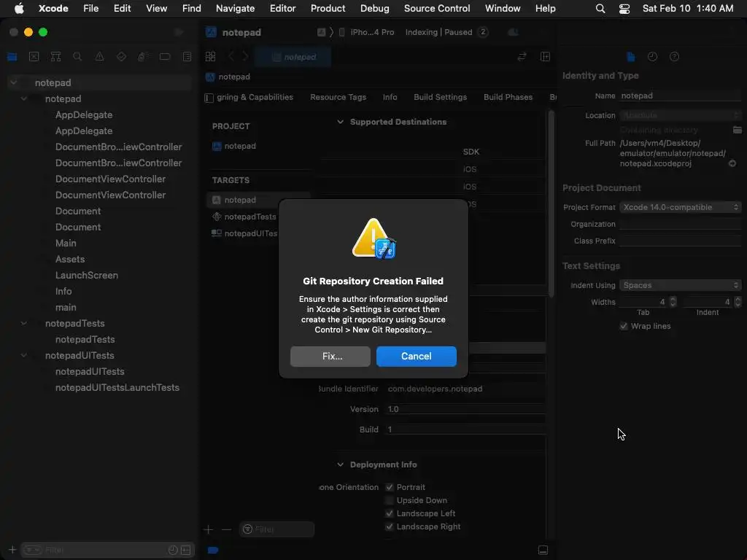Increment the Tab width stepper

pos(673,299)
